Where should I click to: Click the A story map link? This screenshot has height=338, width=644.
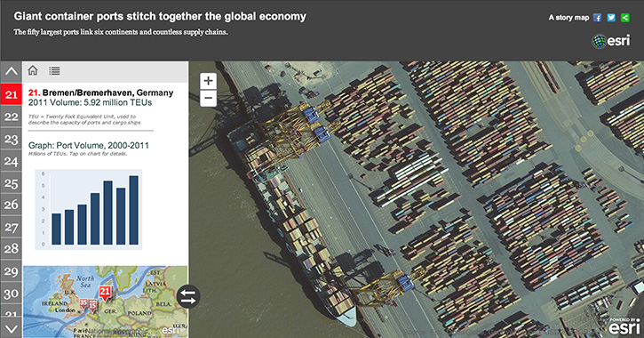pos(568,17)
